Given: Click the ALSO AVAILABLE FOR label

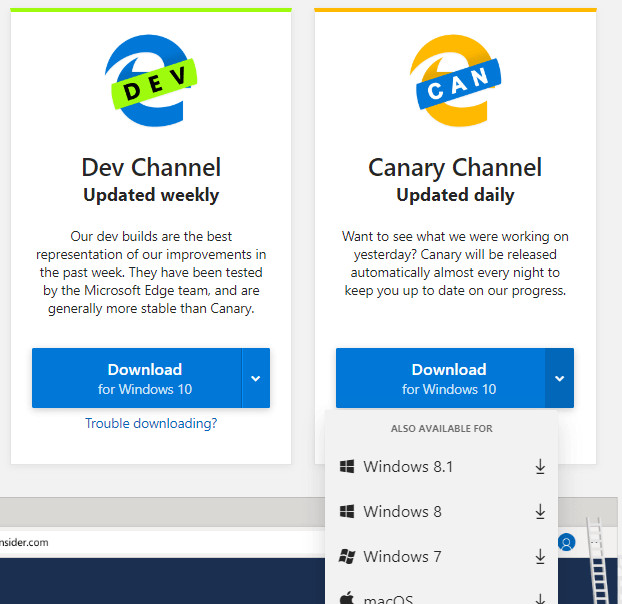Looking at the screenshot, I should (442, 428).
